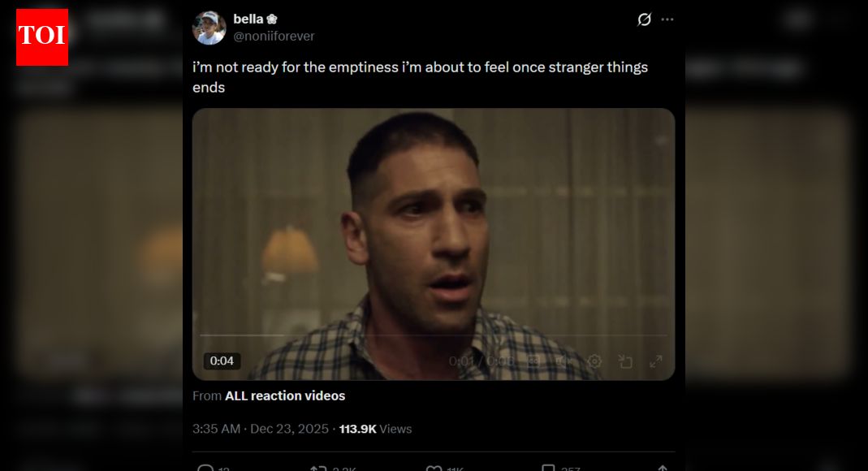Open the bella display name link
The height and width of the screenshot is (471, 868).
248,19
